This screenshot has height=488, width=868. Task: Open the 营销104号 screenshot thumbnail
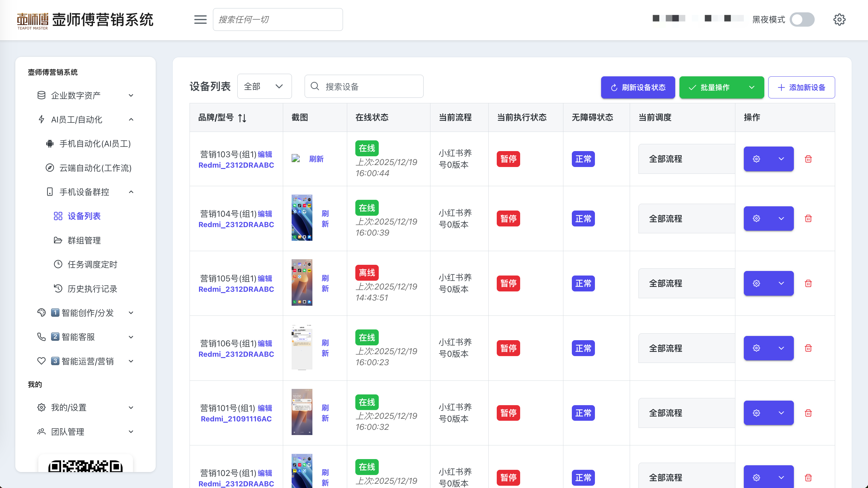coord(302,218)
